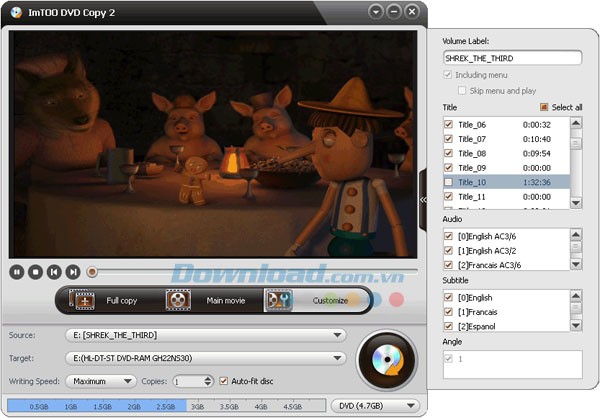The height and width of the screenshot is (418, 600).
Task: Click the disc capacity usage bar
Action: [x=166, y=405]
